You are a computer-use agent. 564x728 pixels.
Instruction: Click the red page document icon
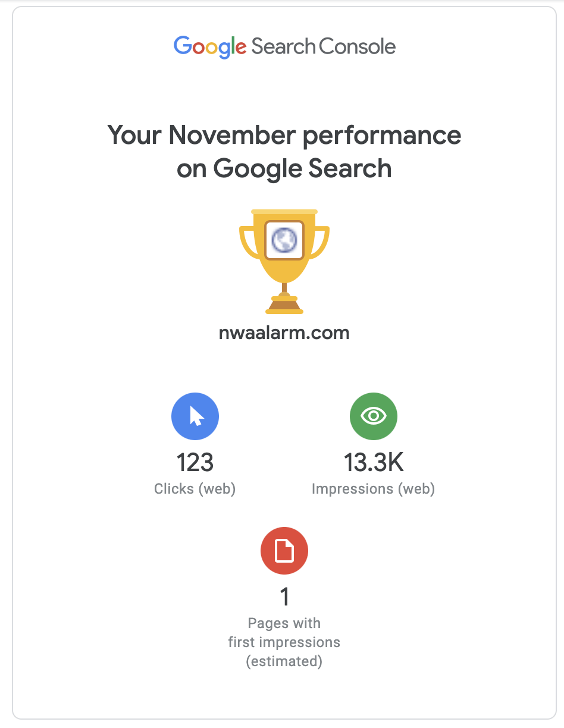click(x=284, y=551)
